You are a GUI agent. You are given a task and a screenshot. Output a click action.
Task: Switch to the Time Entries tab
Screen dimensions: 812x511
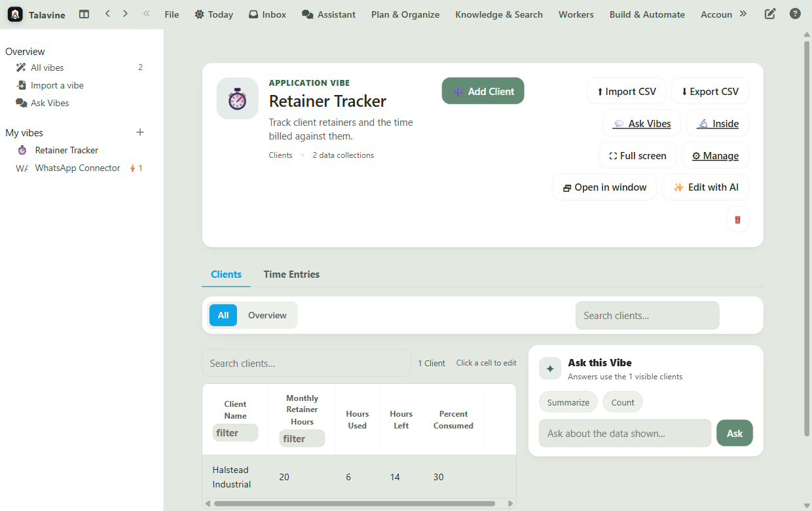pyautogui.click(x=291, y=274)
